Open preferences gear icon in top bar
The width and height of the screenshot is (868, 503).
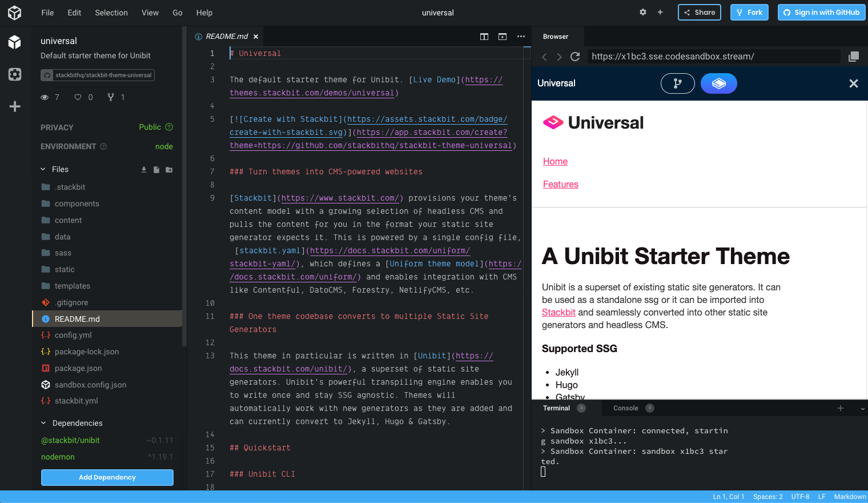point(643,12)
